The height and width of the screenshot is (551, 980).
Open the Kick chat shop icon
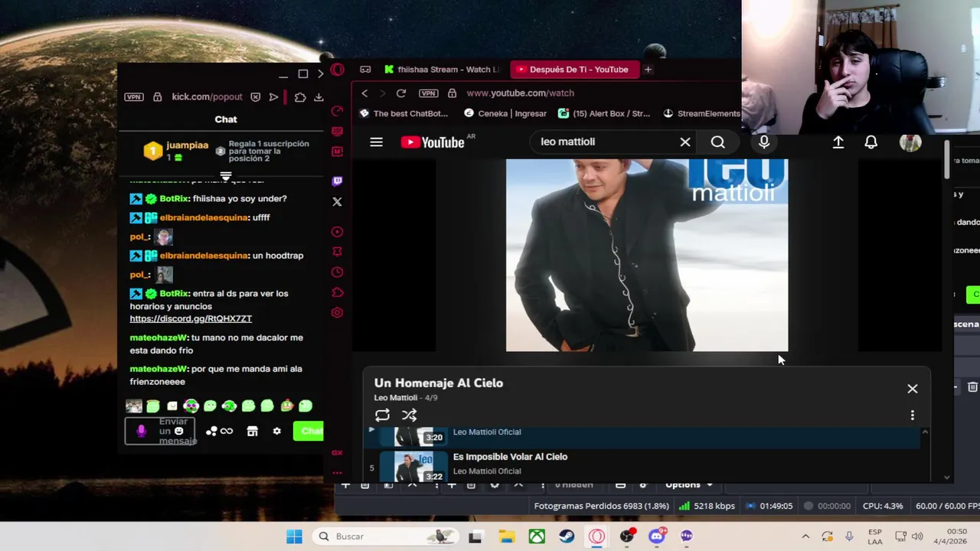(x=252, y=432)
